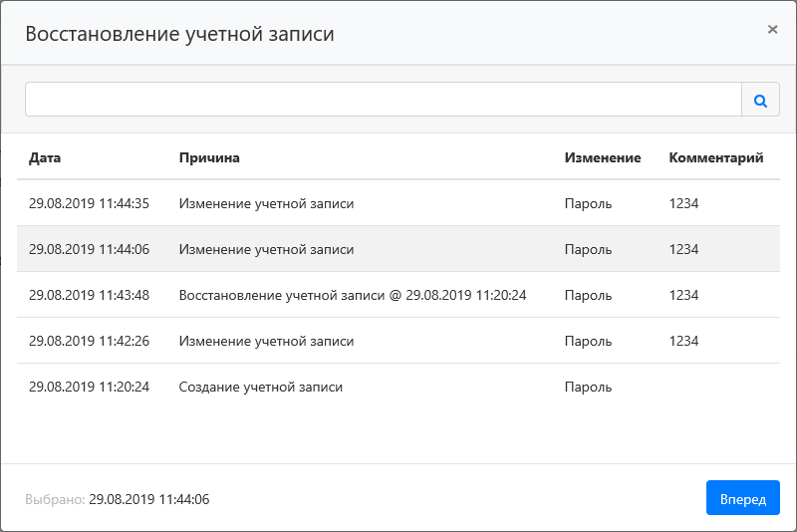Focus the search text field

[383, 100]
